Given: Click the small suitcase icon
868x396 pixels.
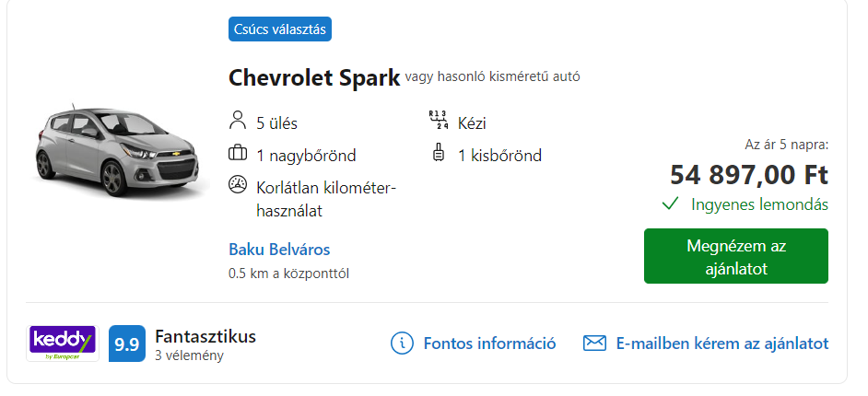Looking at the screenshot, I should pos(438,153).
